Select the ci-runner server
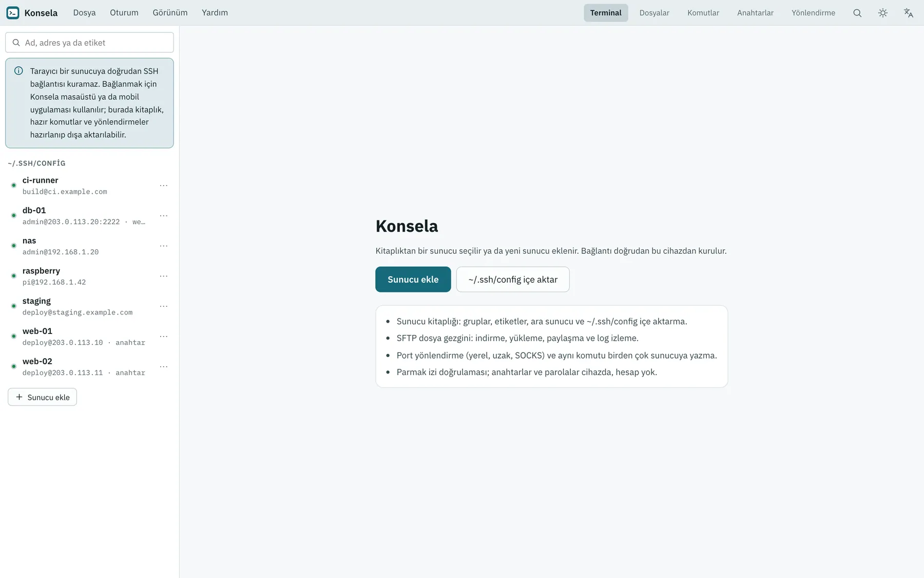The height and width of the screenshot is (578, 924). click(89, 185)
